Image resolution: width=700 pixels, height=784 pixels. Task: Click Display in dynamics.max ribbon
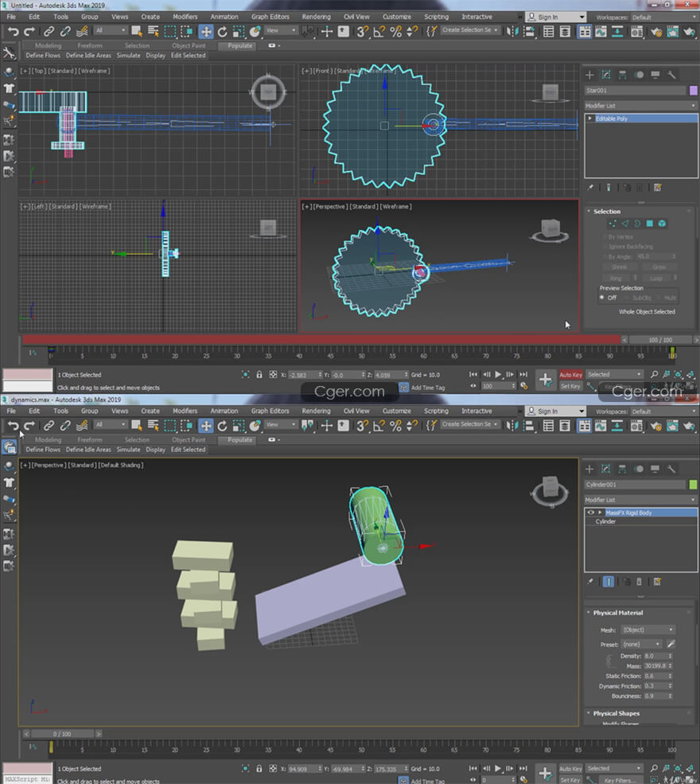click(x=155, y=450)
